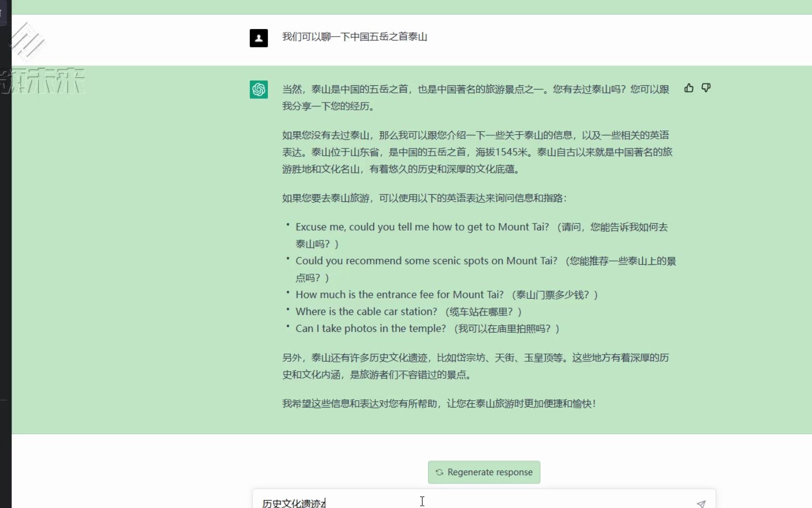The height and width of the screenshot is (508, 812).
Task: Click the user message about 中国五岳之首泰山
Action: tap(355, 37)
